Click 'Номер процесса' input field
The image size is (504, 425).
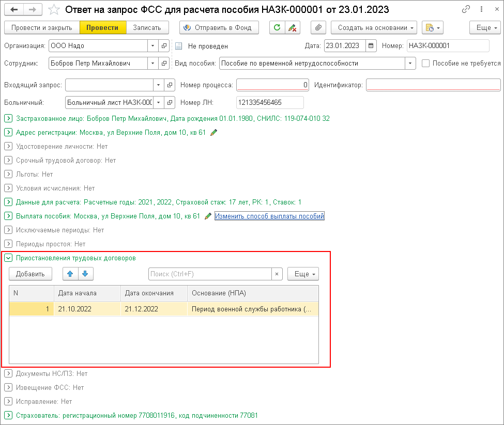272,85
